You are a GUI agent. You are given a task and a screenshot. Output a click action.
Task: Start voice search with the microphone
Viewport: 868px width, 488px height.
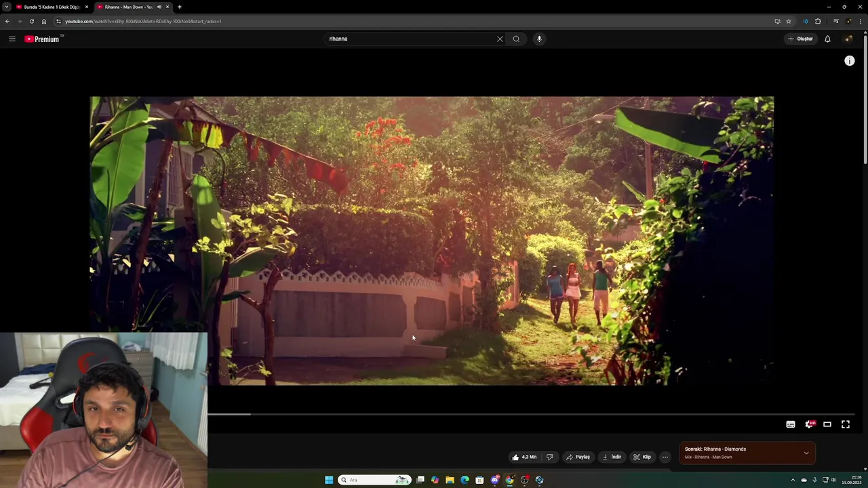tap(539, 39)
